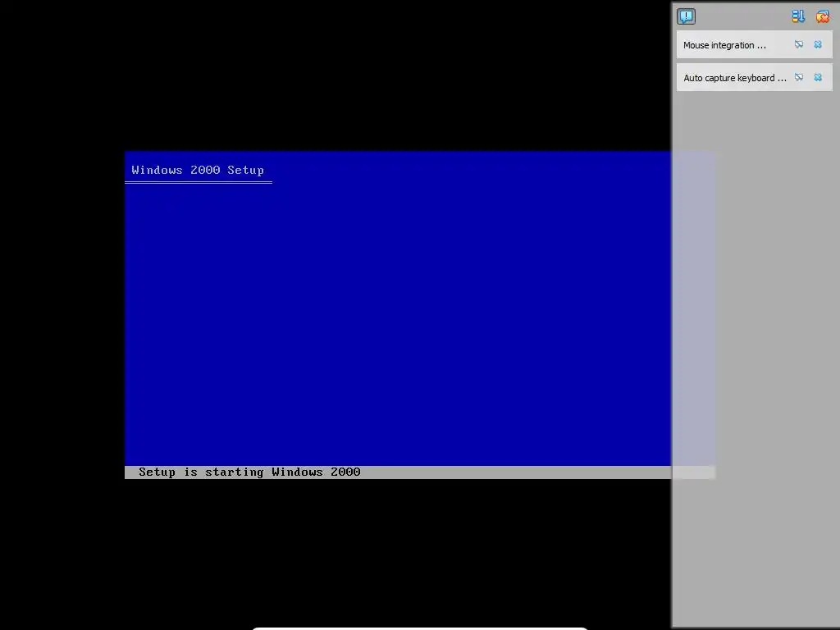This screenshot has width=840, height=630.
Task: Click the delete all notifications icon
Action: coord(823,16)
